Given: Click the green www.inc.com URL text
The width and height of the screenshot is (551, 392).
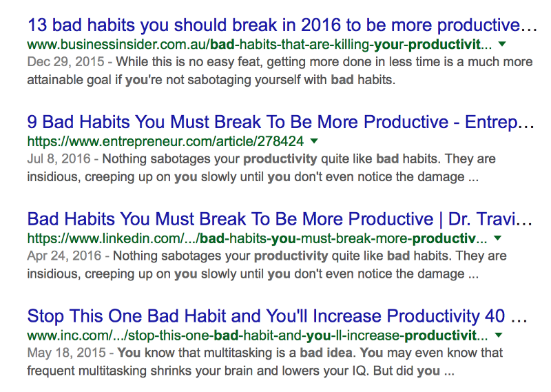Looking at the screenshot, I should (257, 336).
